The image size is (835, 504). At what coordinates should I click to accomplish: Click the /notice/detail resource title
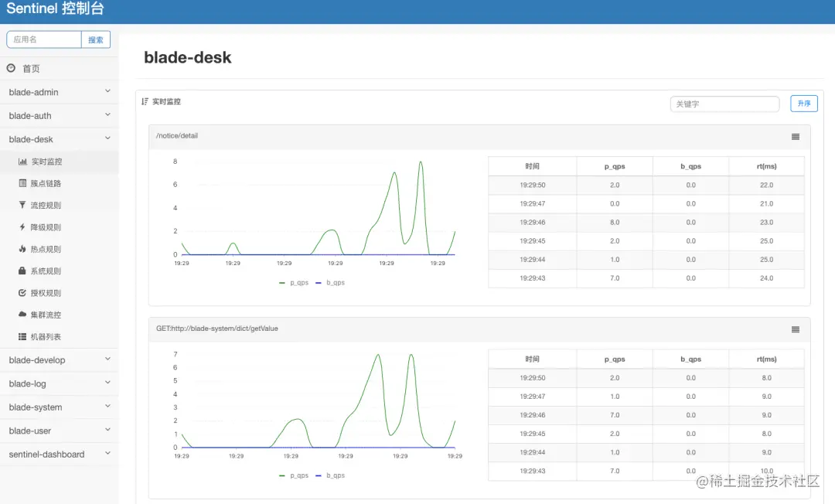(x=177, y=136)
